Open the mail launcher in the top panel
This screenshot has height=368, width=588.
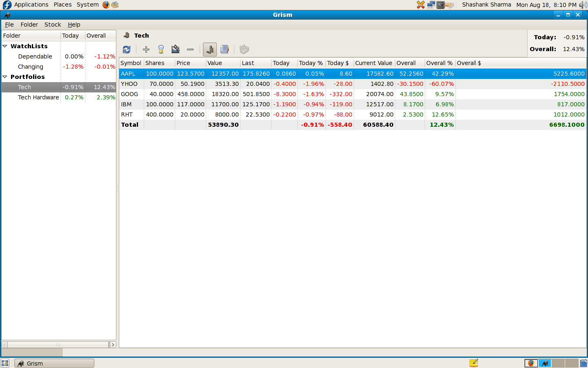(115, 4)
